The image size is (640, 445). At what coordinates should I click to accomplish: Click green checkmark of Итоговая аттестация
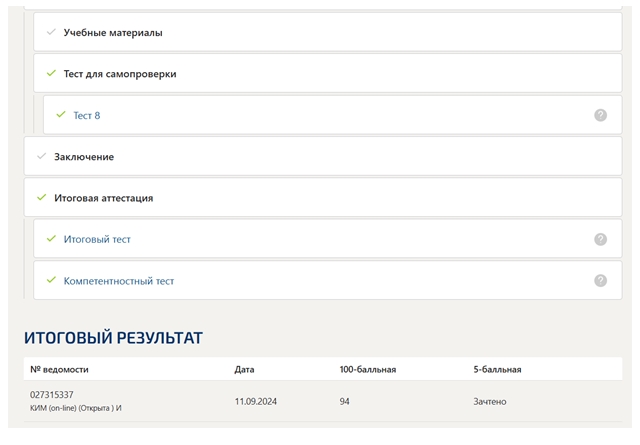tap(42, 198)
